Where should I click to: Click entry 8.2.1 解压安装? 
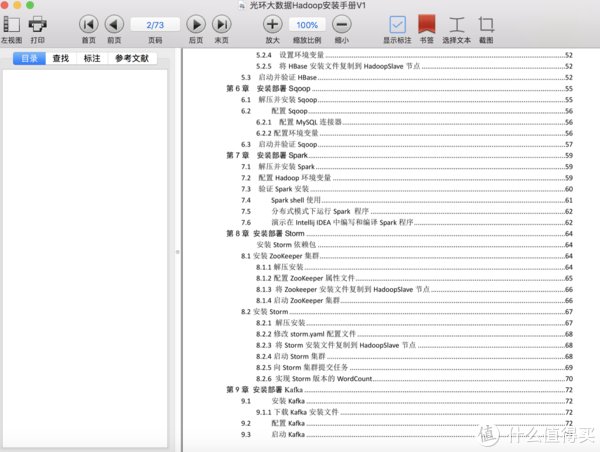[x=414, y=323]
